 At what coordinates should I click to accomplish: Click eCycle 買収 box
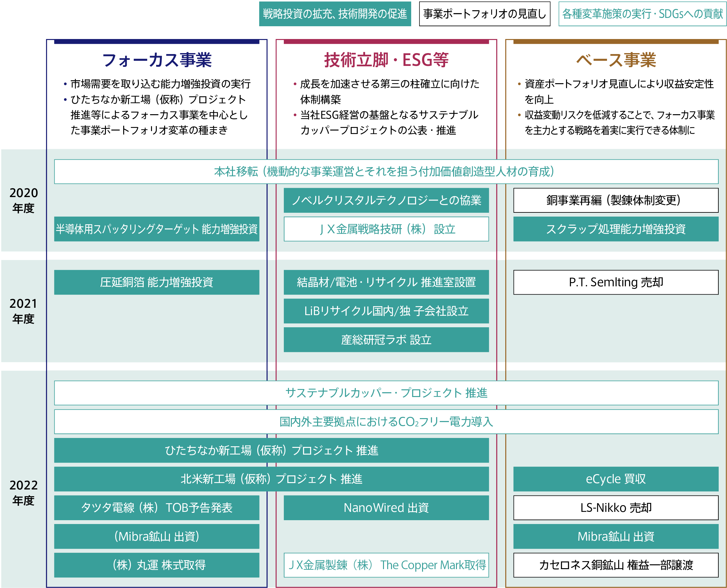coord(616,479)
